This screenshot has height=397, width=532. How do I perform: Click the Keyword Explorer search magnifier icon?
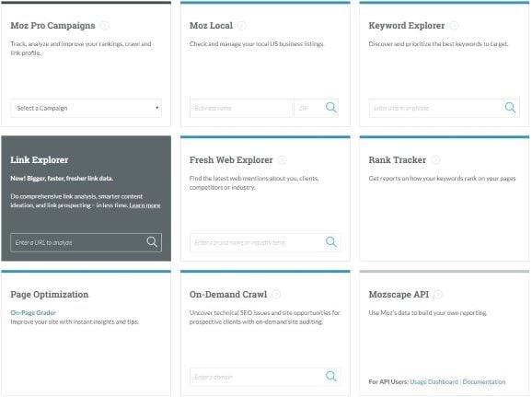pos(510,108)
